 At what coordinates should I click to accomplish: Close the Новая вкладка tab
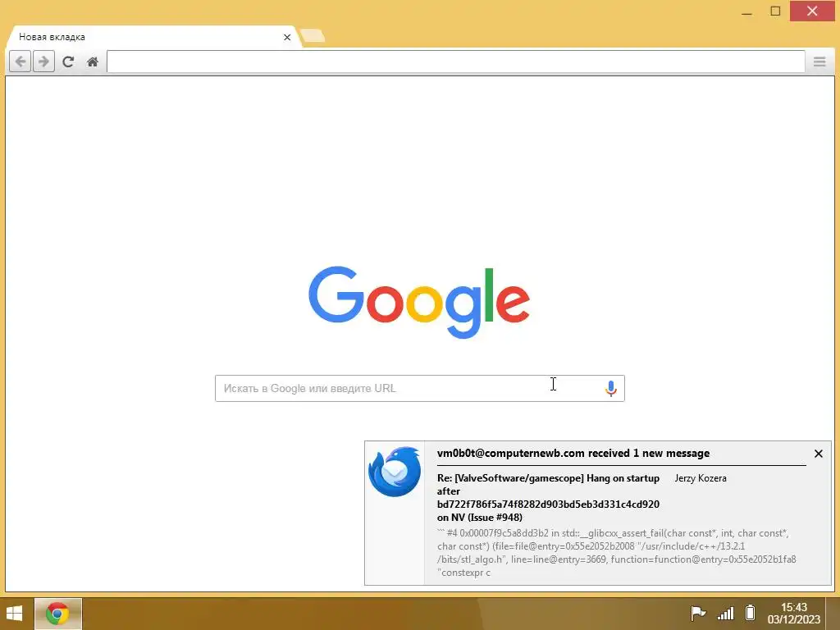click(x=287, y=37)
